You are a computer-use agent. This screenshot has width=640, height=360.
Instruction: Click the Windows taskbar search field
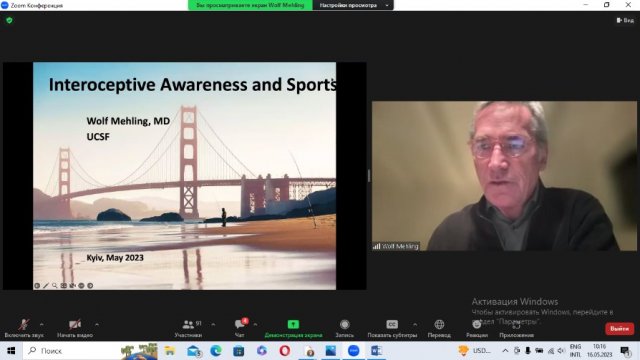coord(72,351)
